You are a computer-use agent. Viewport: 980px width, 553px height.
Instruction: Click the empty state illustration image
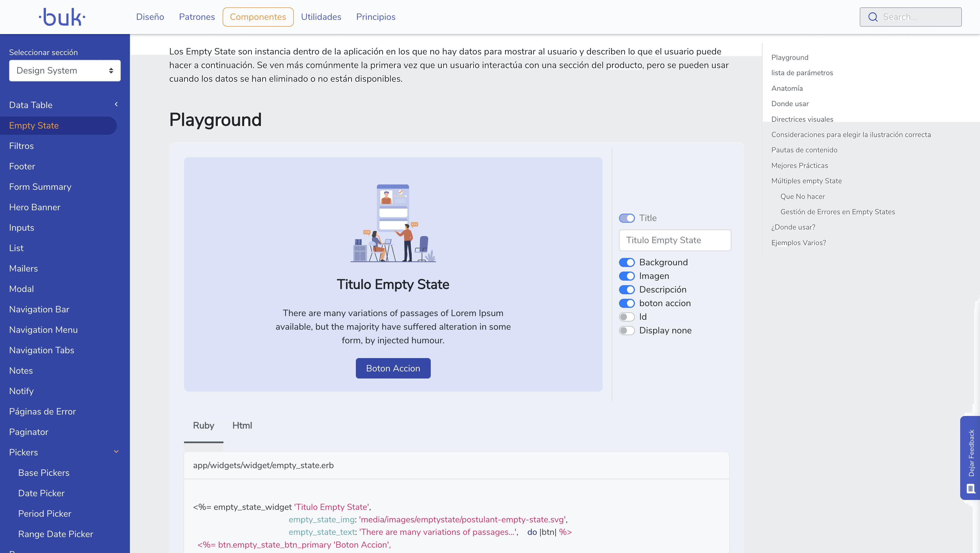393,223
